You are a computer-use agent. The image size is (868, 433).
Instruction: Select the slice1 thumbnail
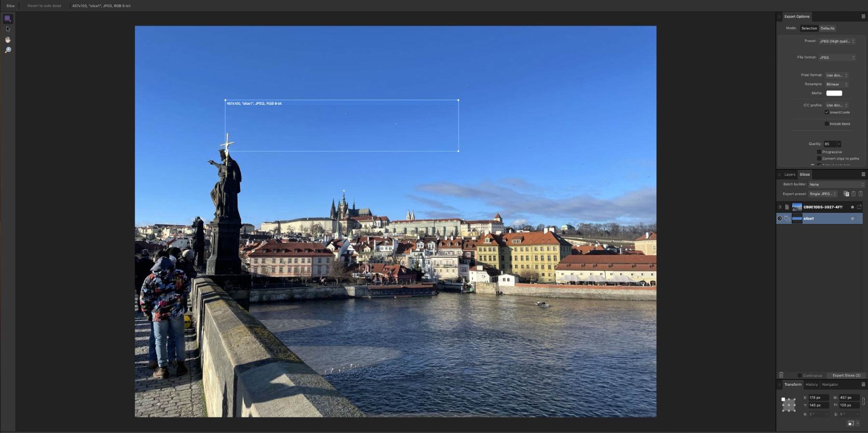pyautogui.click(x=797, y=219)
